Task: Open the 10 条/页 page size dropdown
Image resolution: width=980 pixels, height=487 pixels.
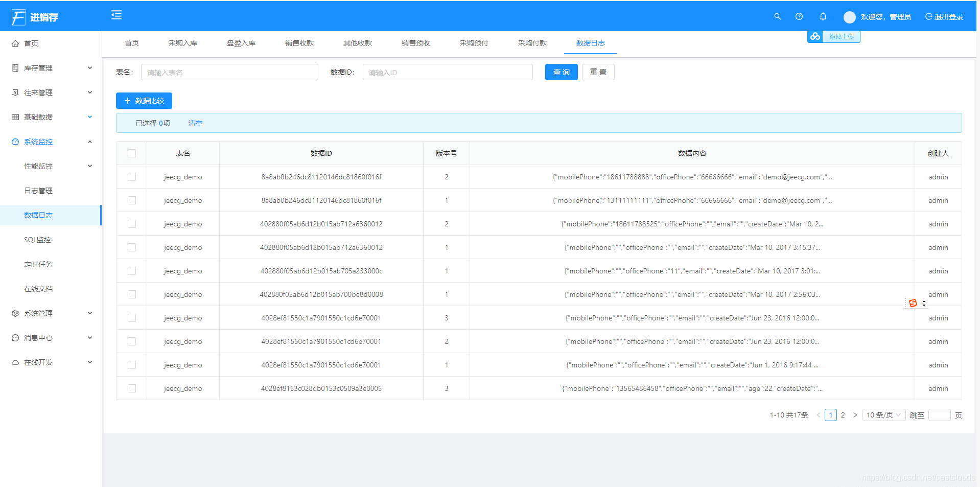Action: click(x=884, y=415)
